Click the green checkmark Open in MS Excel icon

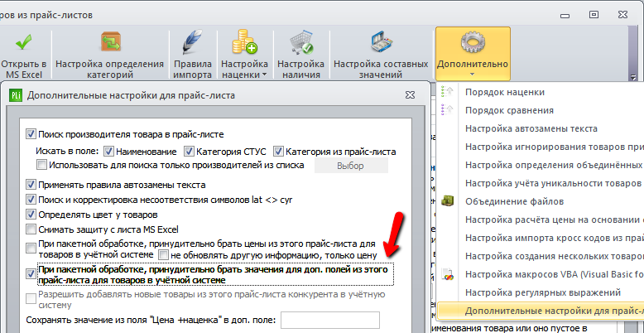click(x=24, y=44)
